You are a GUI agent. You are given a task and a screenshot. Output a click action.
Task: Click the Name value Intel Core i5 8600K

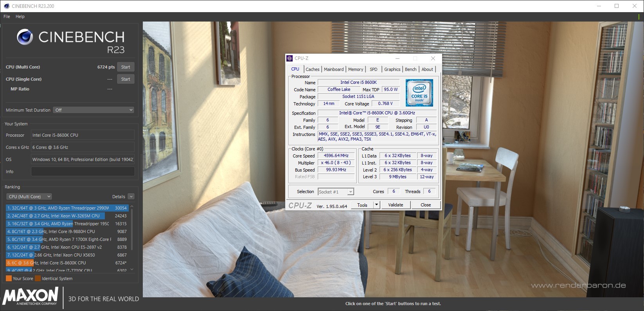358,82
